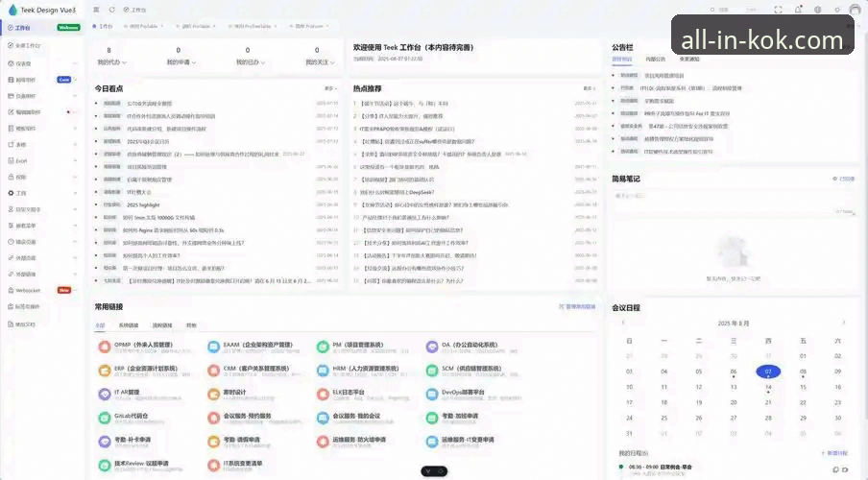The width and height of the screenshot is (868, 480).
Task: Select calendar date 14 in 会议日程
Action: click(x=768, y=388)
